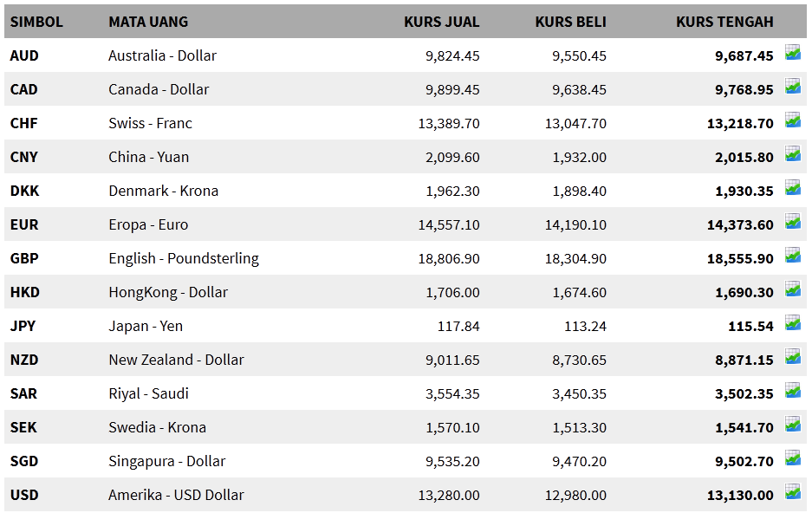Open the USD Dollar chart icon
Screen dimensions: 812x513
click(x=793, y=492)
